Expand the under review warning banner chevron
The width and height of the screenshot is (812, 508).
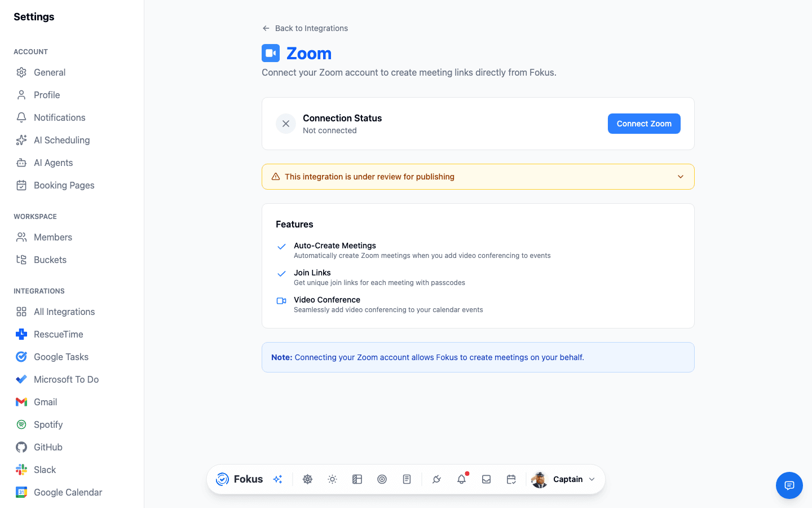tap(681, 177)
